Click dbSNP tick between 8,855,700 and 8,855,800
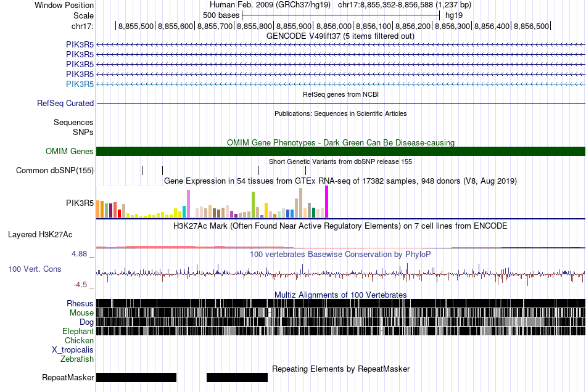586x392 pixels. click(x=258, y=170)
